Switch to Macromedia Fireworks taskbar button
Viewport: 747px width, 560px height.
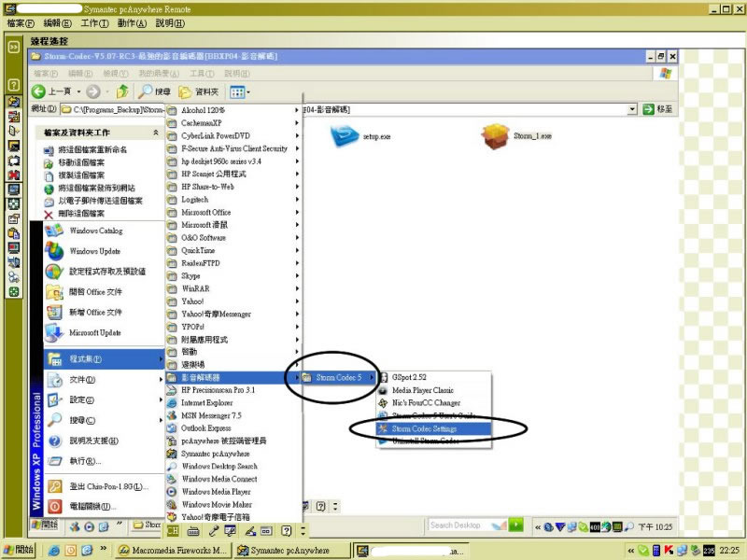click(x=174, y=550)
